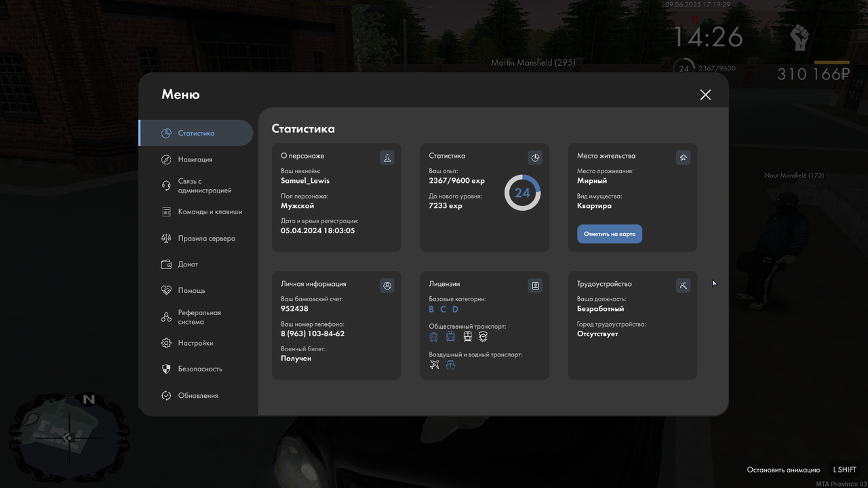Click Отметить на карте button
The image size is (868, 488).
coord(610,234)
